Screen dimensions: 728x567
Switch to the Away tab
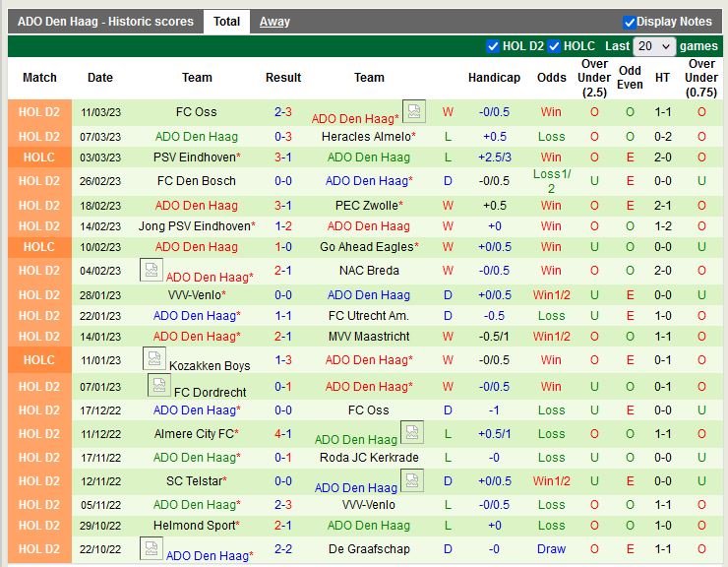274,22
